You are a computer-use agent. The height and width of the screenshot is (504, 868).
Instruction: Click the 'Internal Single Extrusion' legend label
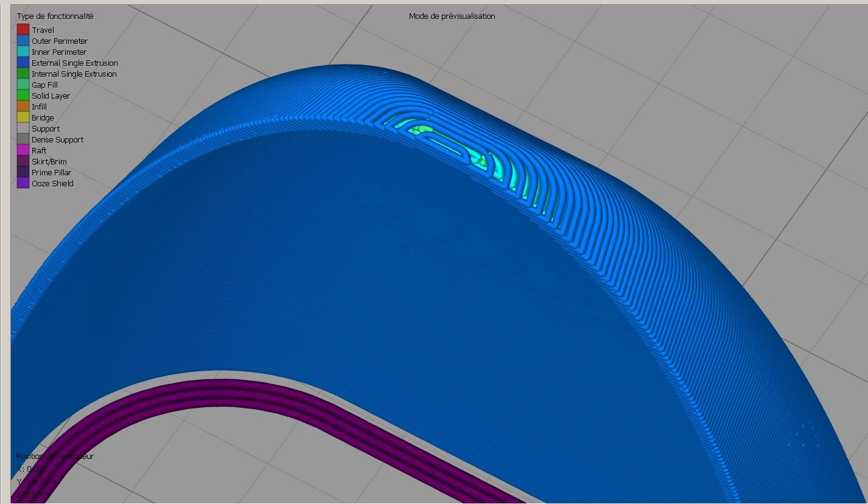(x=74, y=74)
